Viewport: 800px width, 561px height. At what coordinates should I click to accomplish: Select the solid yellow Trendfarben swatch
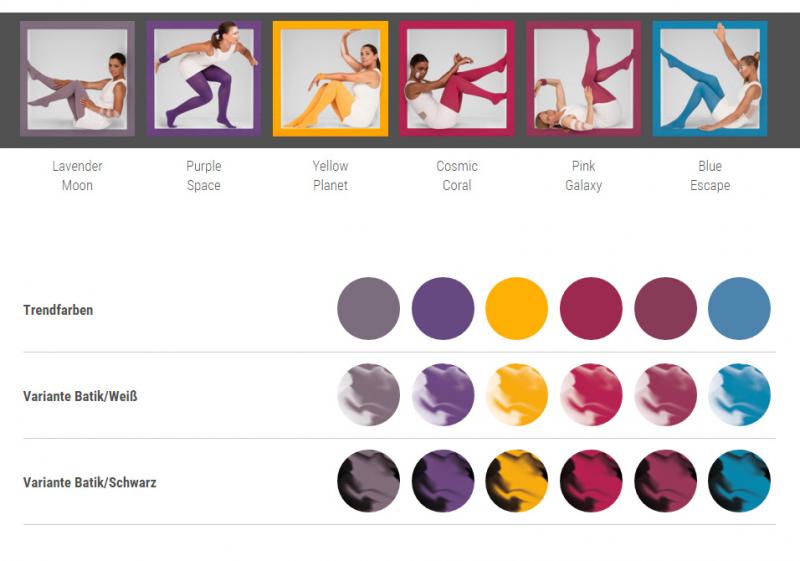[x=517, y=309]
